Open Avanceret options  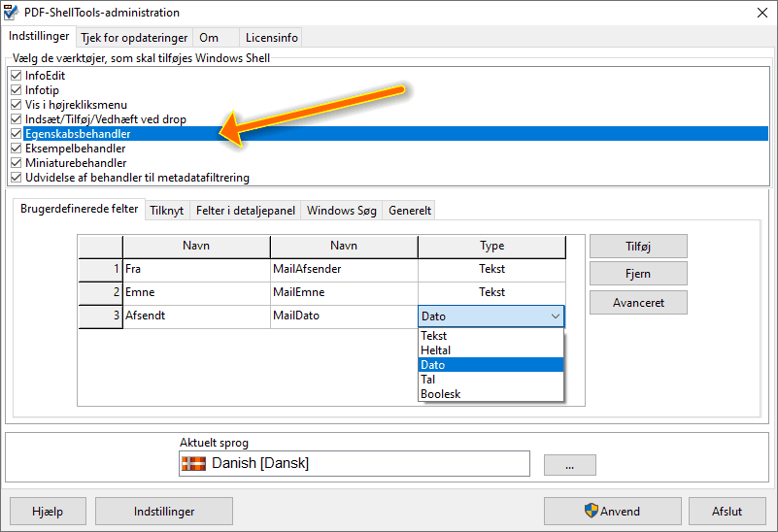pyautogui.click(x=638, y=303)
